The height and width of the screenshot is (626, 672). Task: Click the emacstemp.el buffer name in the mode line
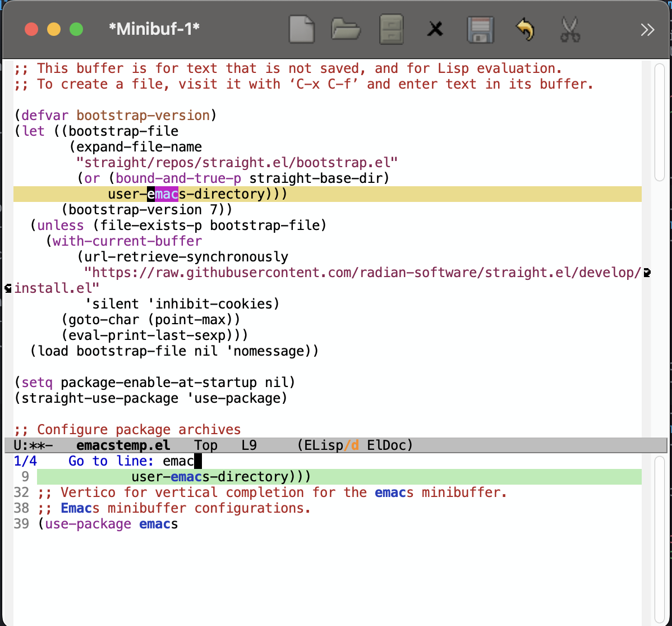click(x=123, y=445)
